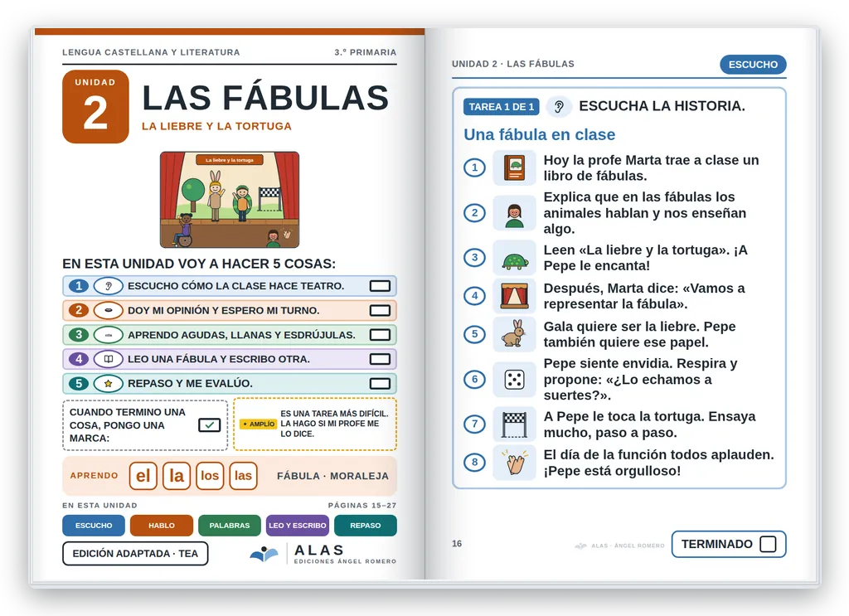849x616 pixels.
Task: Click the checked example box beside PONGO UNA MARCA
Action: tap(209, 425)
